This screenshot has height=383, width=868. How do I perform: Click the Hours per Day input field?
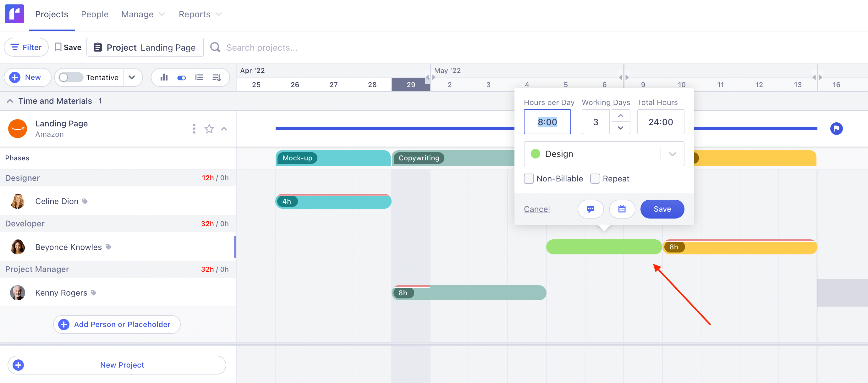(x=547, y=122)
